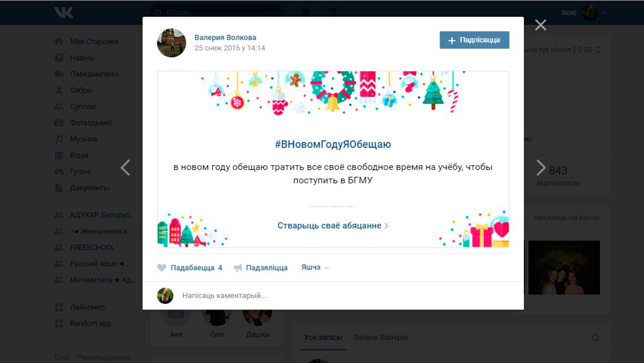
Task: Click the VK logo icon
Action: [64, 12]
